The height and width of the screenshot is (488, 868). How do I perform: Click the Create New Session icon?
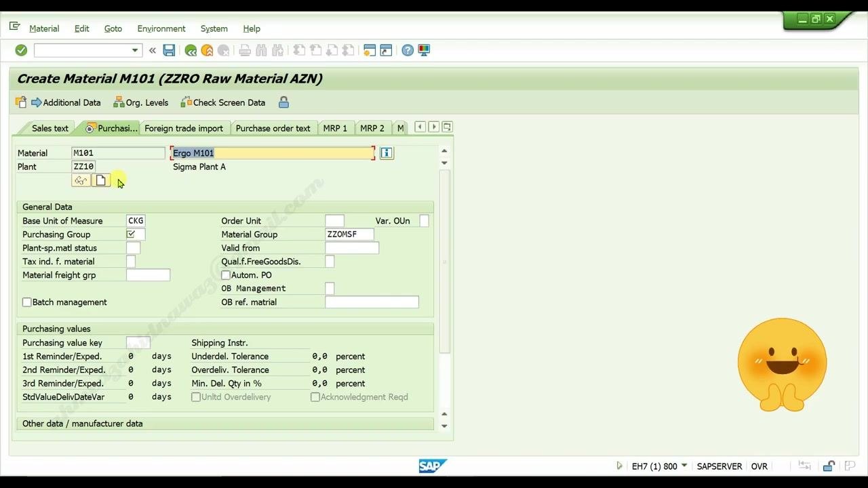[370, 50]
